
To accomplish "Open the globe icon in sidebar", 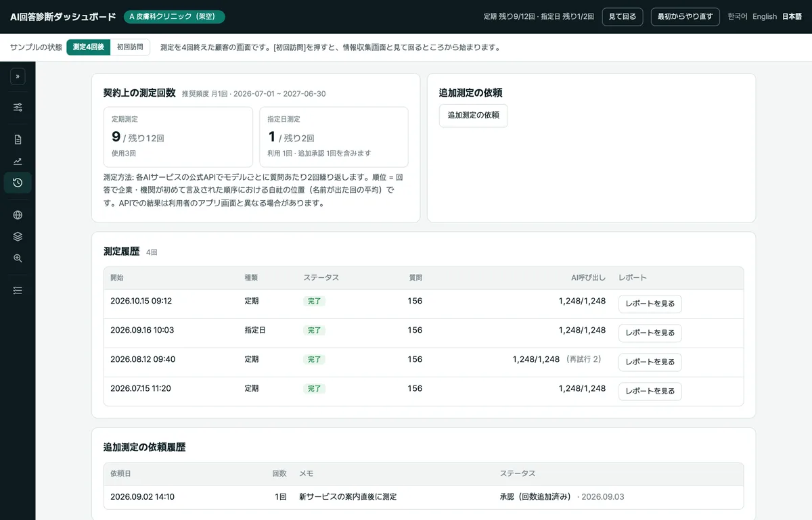I will click(x=18, y=215).
